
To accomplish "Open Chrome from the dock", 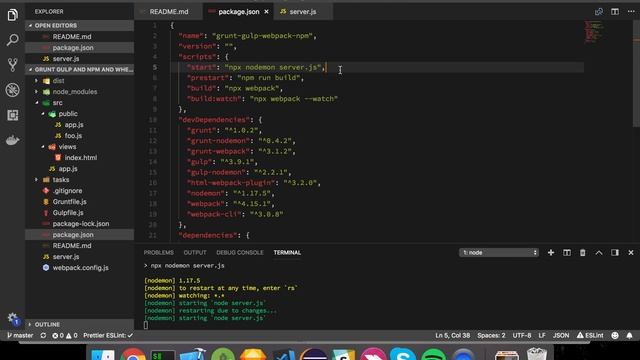I will pos(132,354).
